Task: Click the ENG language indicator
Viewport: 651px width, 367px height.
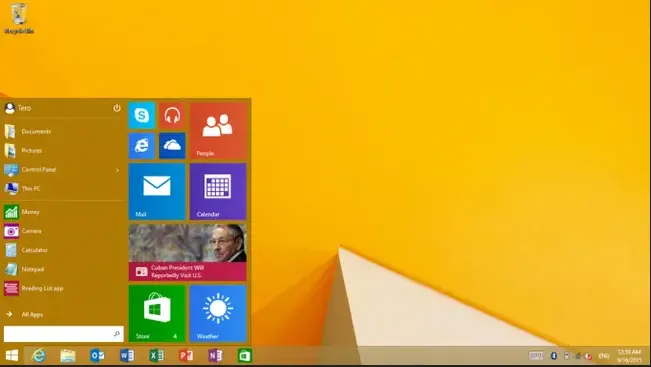Action: click(x=604, y=356)
